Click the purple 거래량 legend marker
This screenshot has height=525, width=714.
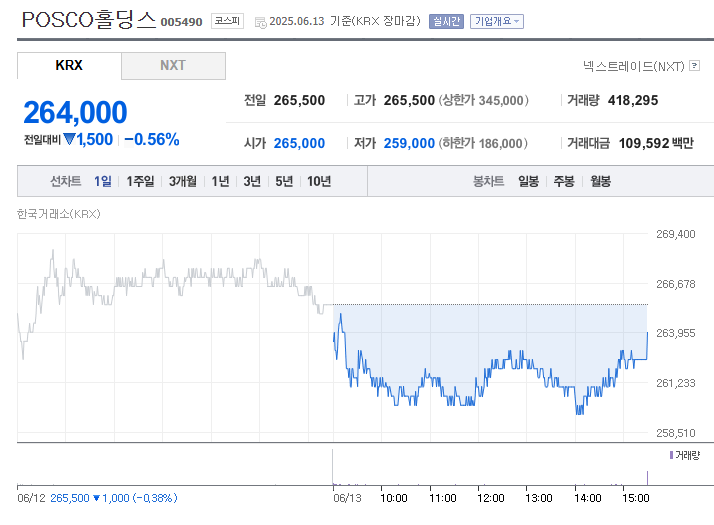click(671, 455)
